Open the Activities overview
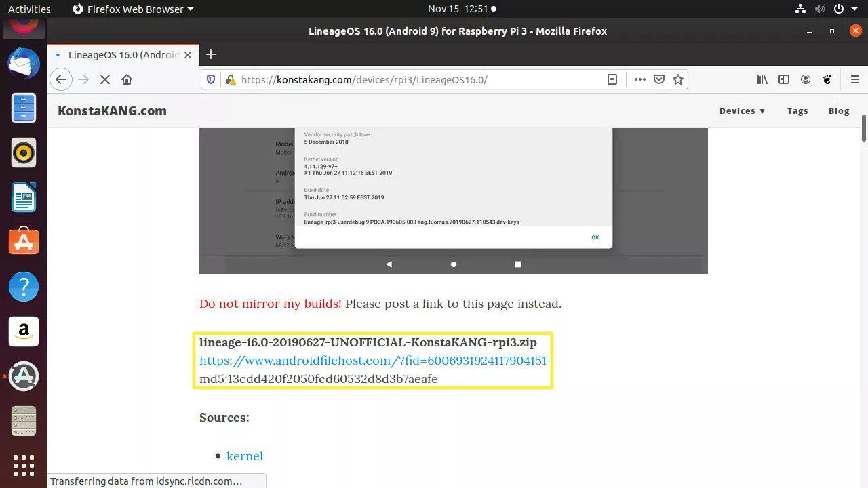Screen dimensions: 868x488 pyautogui.click(x=29, y=9)
